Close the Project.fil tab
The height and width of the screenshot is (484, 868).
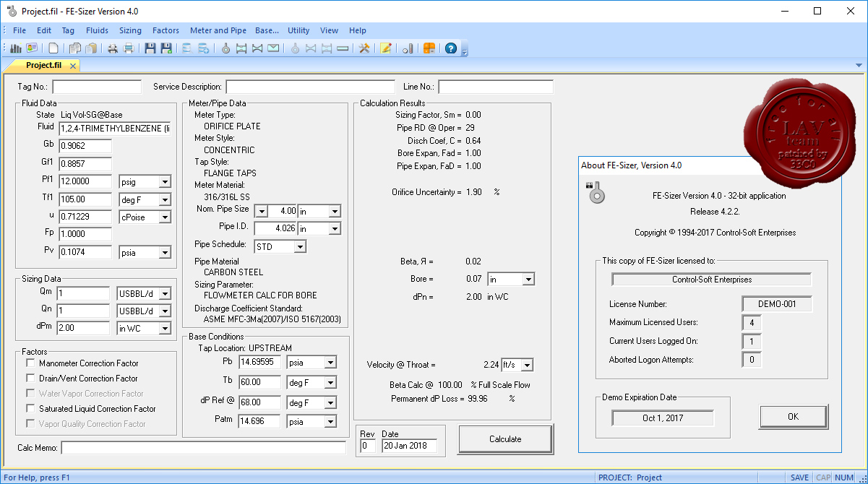[x=73, y=66]
